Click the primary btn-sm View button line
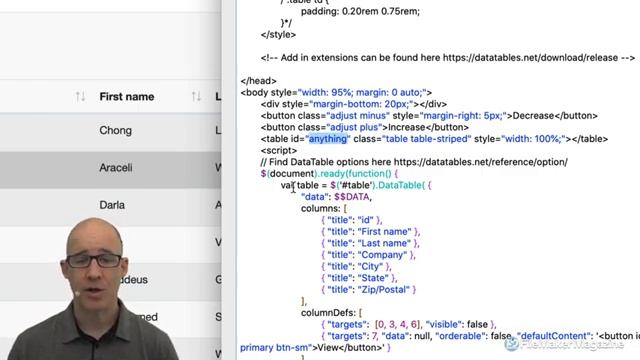 315,348
